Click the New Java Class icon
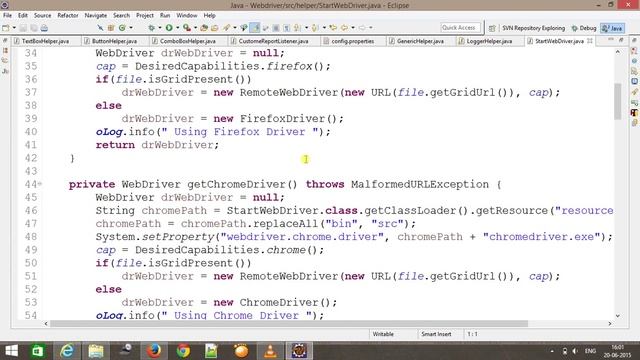Screen dimensions: 640x360 click(x=122, y=28)
